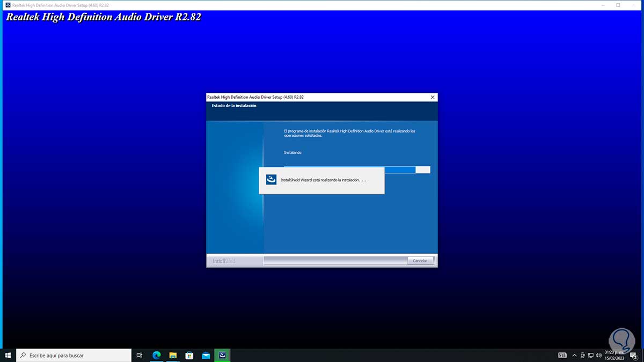
Task: Click the 'Estado de la instalación' header text
Action: [x=234, y=106]
